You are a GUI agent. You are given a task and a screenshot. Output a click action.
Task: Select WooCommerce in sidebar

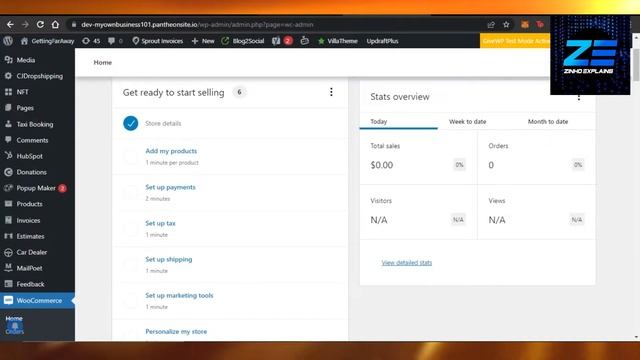37,300
